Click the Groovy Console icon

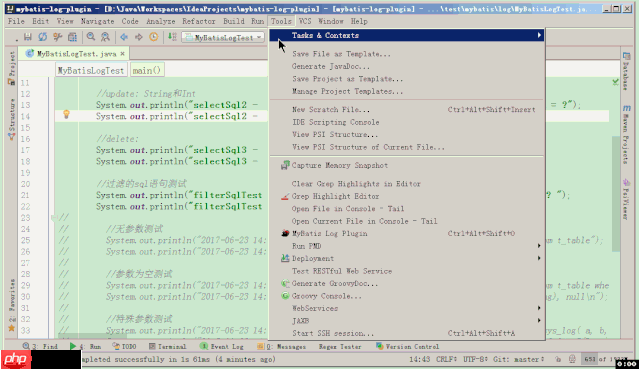(x=285, y=296)
